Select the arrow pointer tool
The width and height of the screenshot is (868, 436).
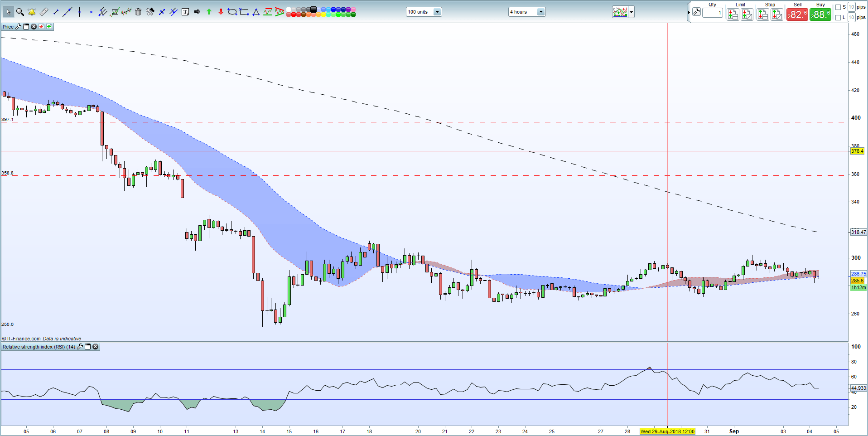(x=8, y=12)
